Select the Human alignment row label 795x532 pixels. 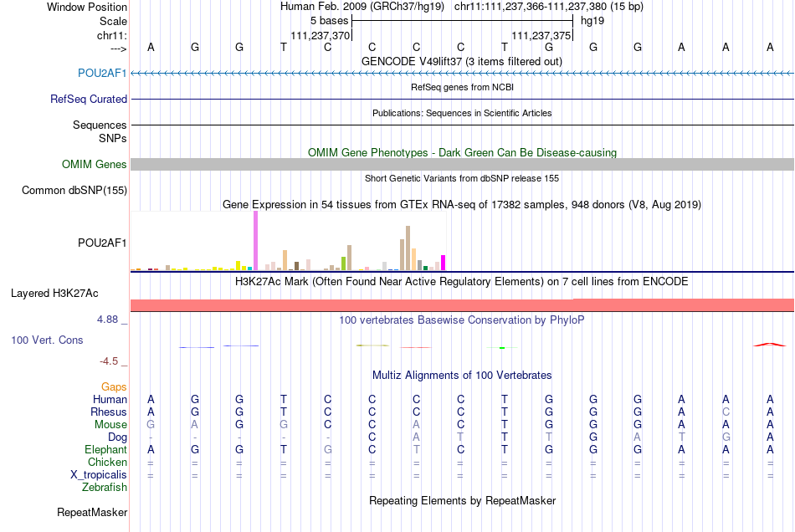110,400
